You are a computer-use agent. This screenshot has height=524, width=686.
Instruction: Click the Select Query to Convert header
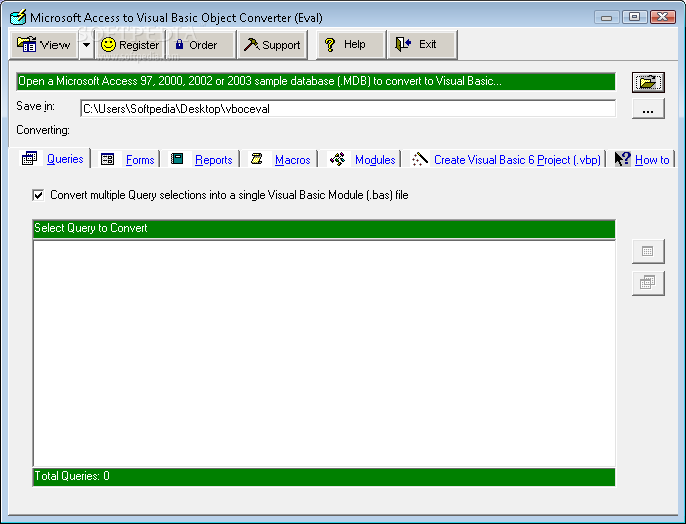point(324,228)
